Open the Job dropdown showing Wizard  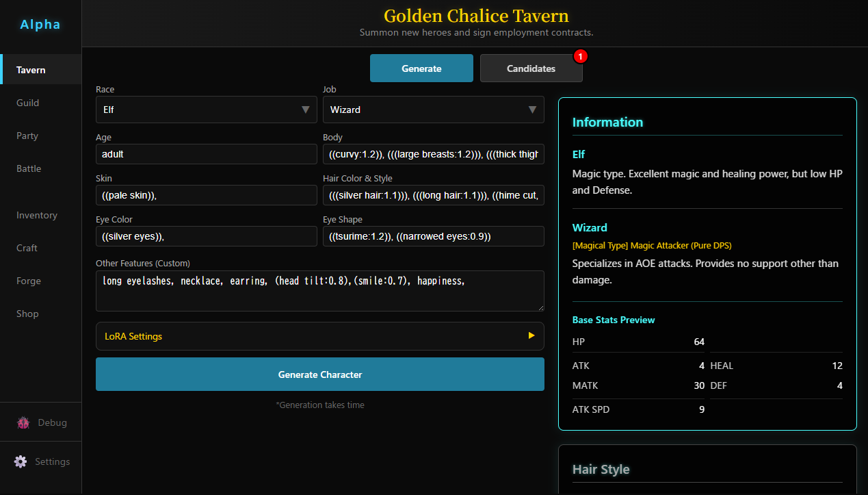click(434, 110)
